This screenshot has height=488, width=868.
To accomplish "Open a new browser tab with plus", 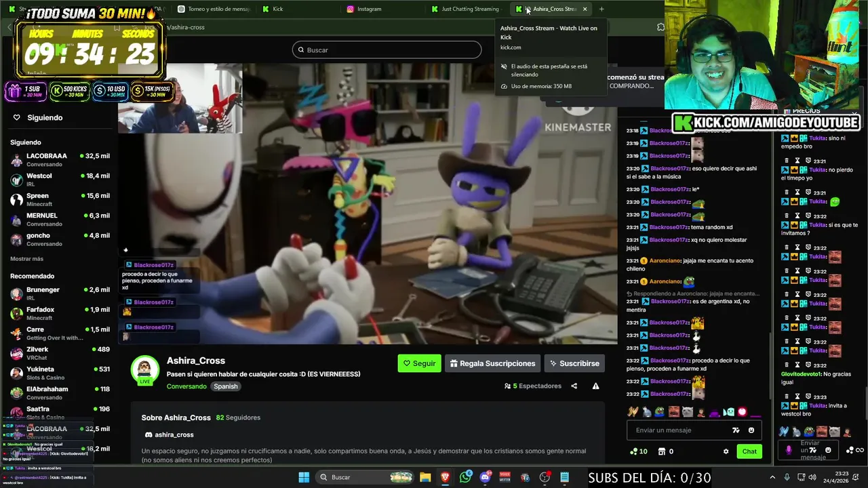I will 601,9.
